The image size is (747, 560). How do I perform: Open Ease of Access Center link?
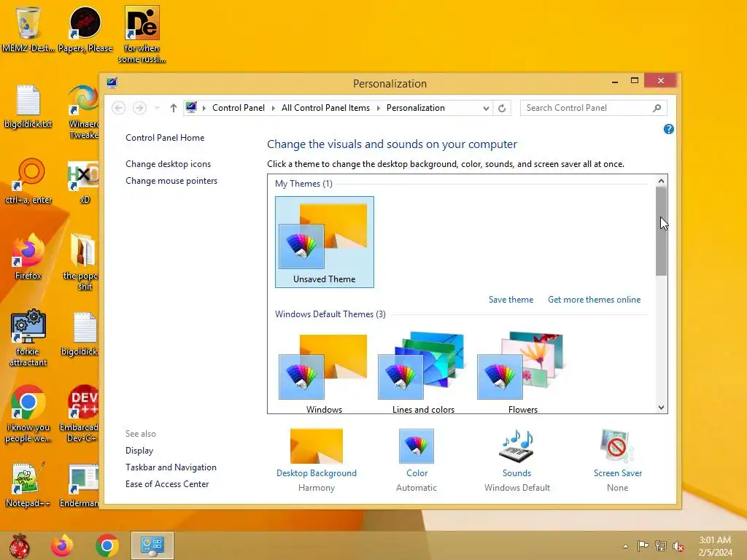167,484
